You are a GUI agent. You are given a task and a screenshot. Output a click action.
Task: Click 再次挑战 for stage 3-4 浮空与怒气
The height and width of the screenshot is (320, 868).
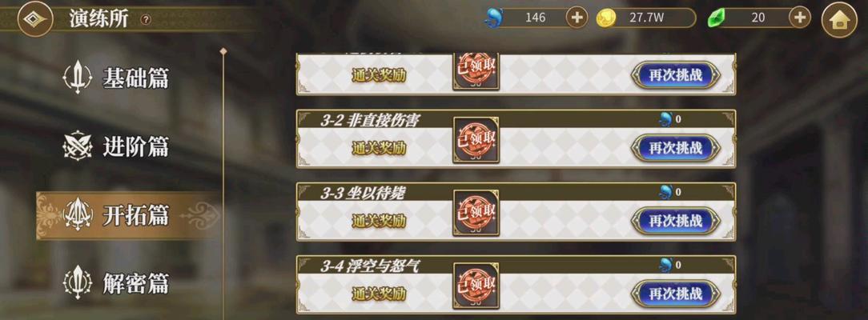[675, 294]
